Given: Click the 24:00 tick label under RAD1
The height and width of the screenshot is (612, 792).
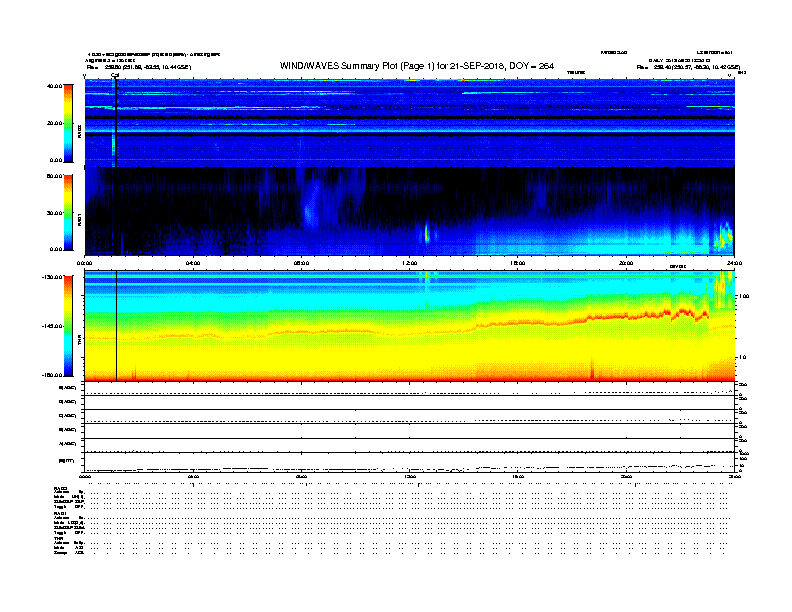Looking at the screenshot, I should click(734, 263).
